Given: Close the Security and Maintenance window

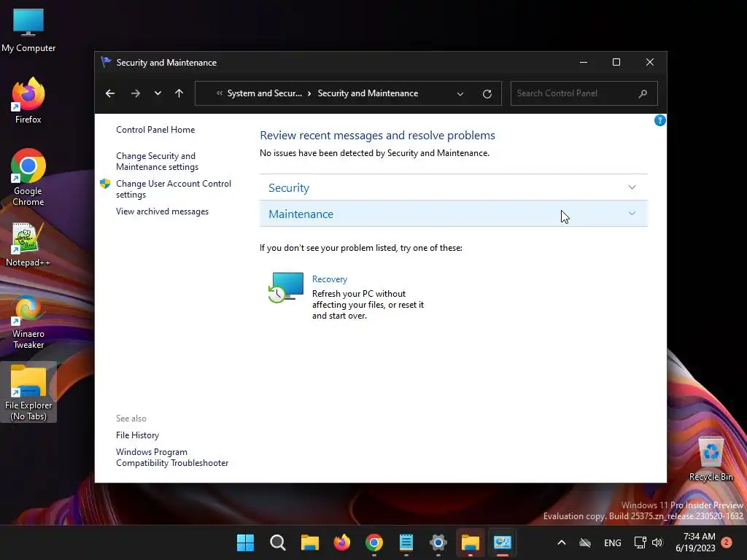Looking at the screenshot, I should point(650,63).
